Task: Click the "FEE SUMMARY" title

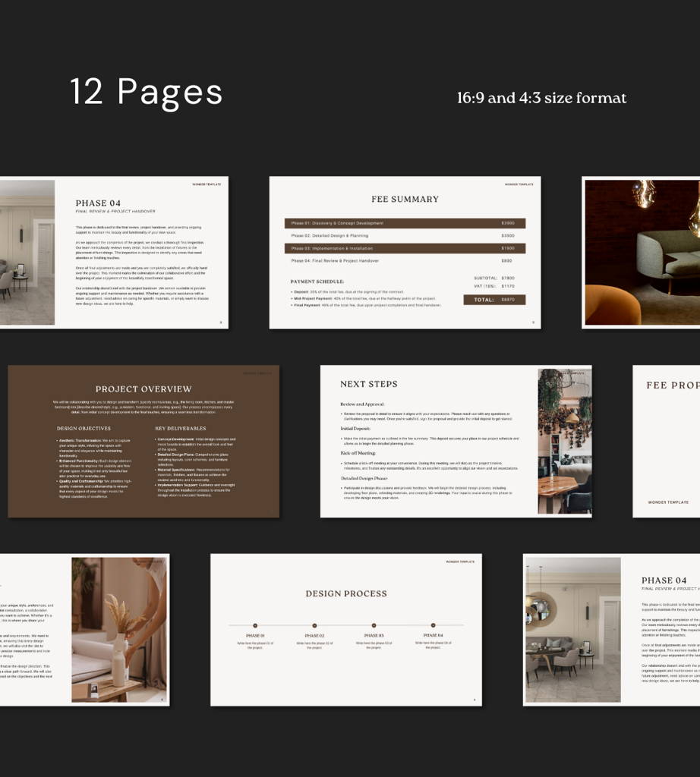Action: point(405,200)
